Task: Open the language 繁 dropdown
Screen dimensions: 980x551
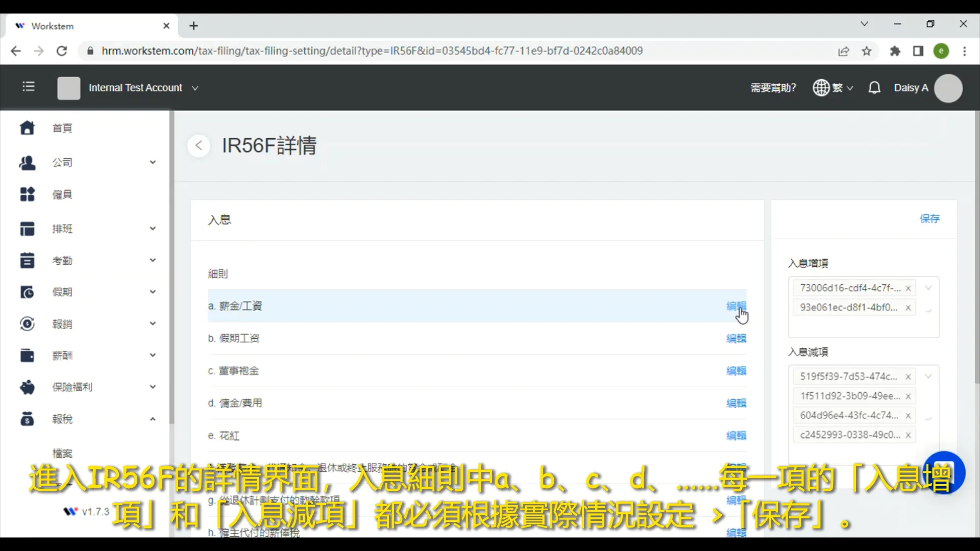Action: click(x=833, y=88)
